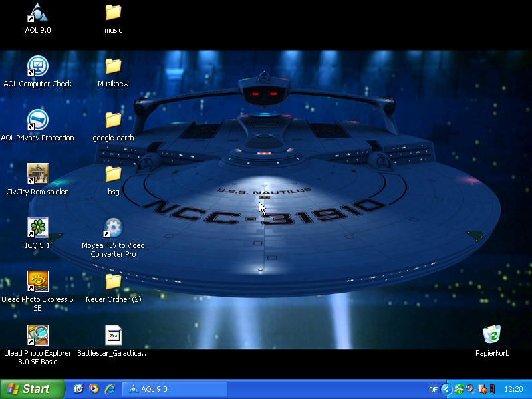Select Ulead Photo Explorer 8.0 SE Basic
532x399 pixels.
[37, 336]
